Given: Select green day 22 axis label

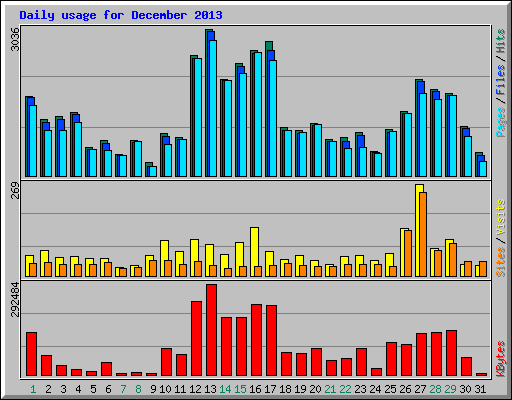Looking at the screenshot, I should tap(345, 389).
